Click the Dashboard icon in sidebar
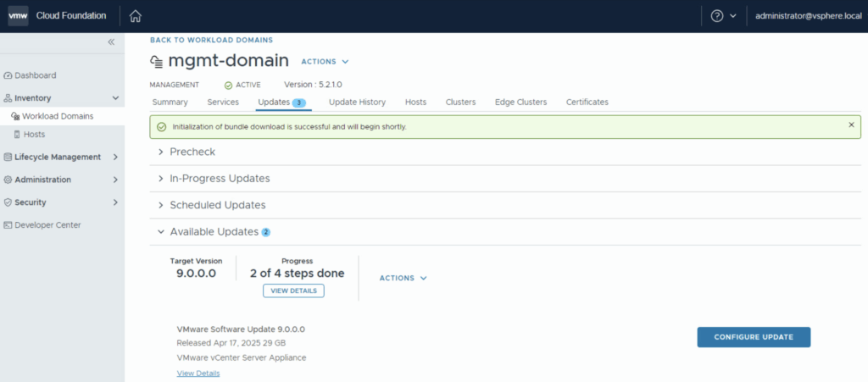868x382 pixels. (8, 75)
